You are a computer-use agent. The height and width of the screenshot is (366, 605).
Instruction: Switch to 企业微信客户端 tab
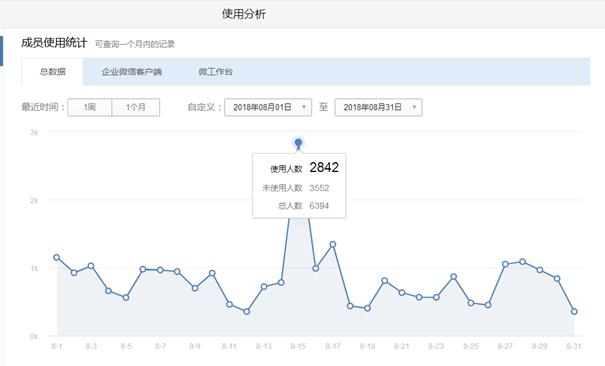(131, 72)
